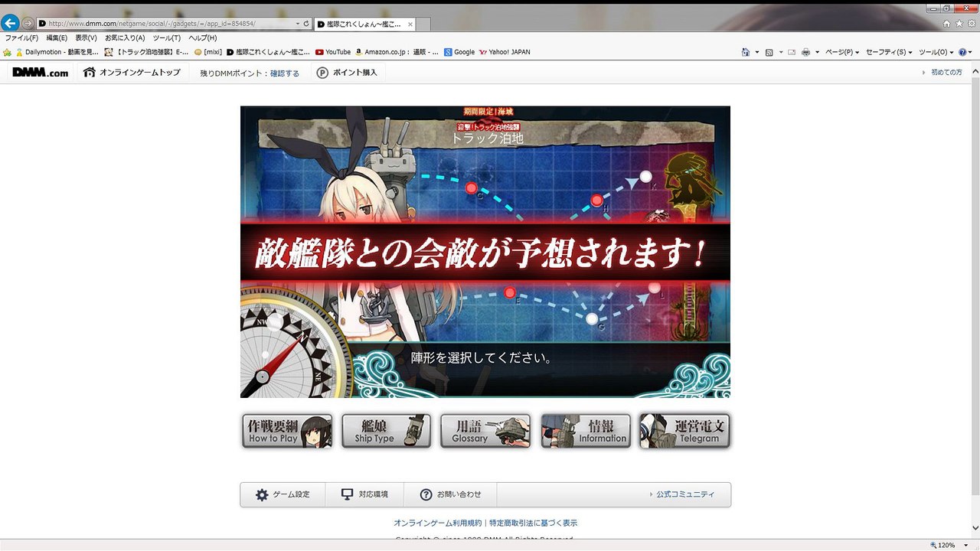Open オンラインゲーム利用規約 terms link
The image size is (980, 551).
tap(438, 523)
